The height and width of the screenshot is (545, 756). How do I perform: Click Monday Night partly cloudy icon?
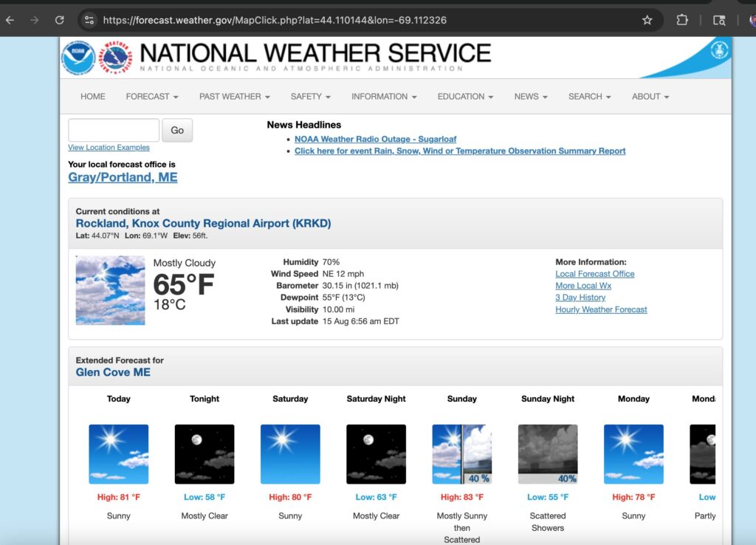[703, 454]
